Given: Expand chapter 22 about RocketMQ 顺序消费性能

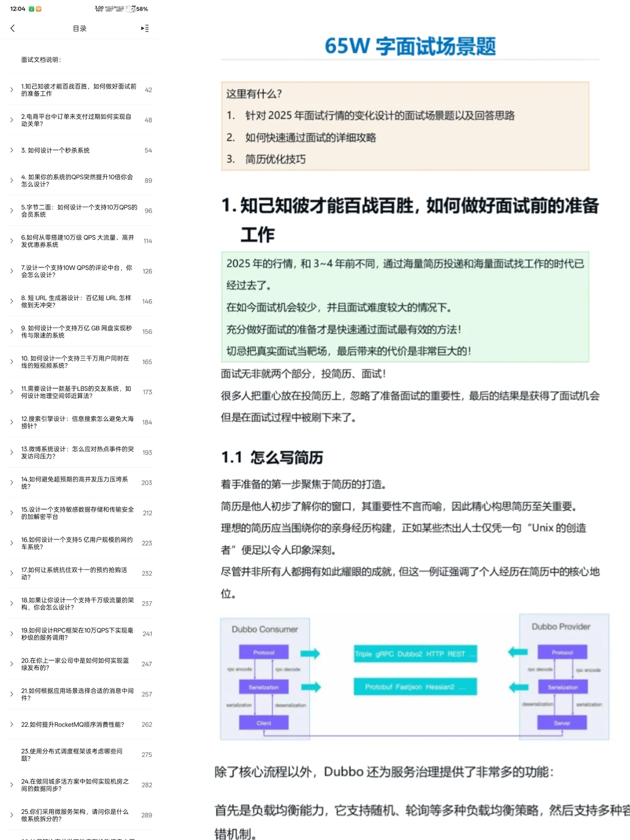Looking at the screenshot, I should [11, 724].
